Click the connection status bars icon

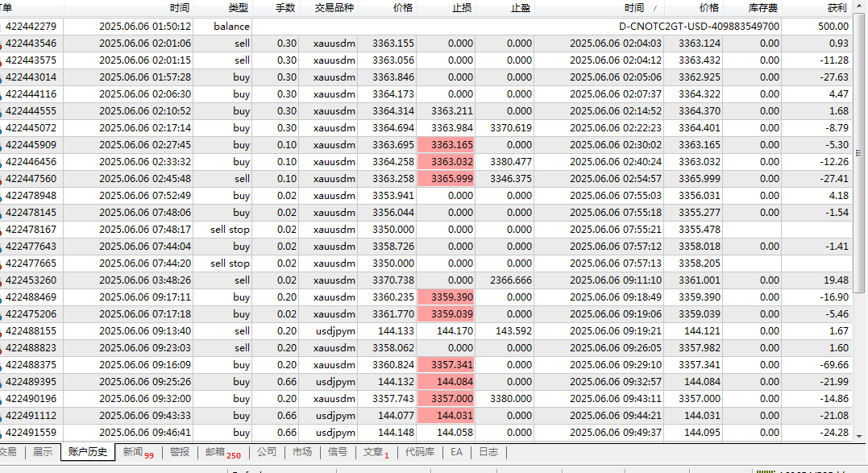762,471
